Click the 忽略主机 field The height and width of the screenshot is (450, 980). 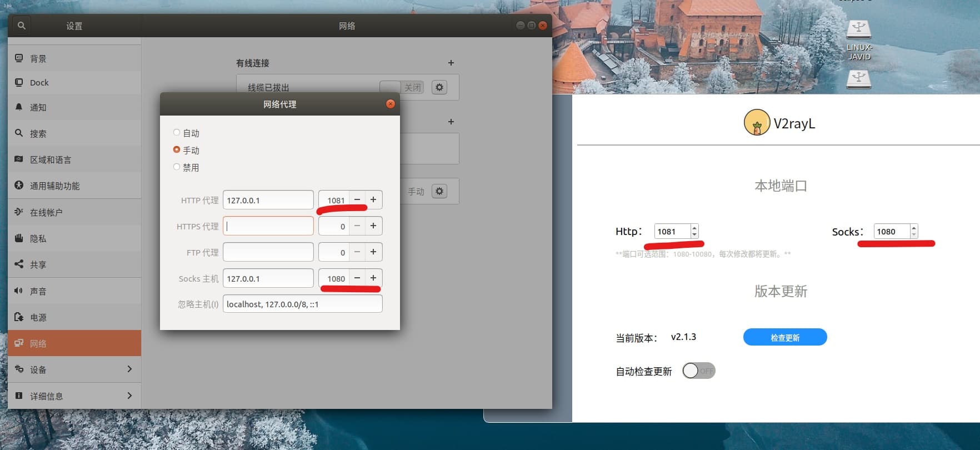point(303,304)
